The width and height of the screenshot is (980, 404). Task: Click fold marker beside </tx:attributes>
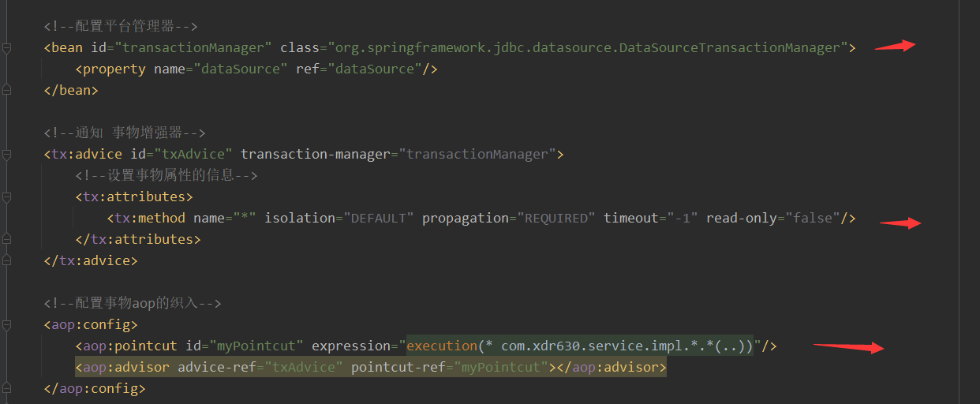coord(7,240)
